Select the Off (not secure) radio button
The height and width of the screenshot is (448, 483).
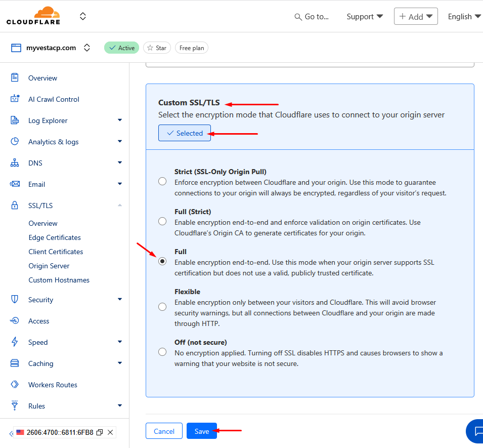click(x=162, y=352)
